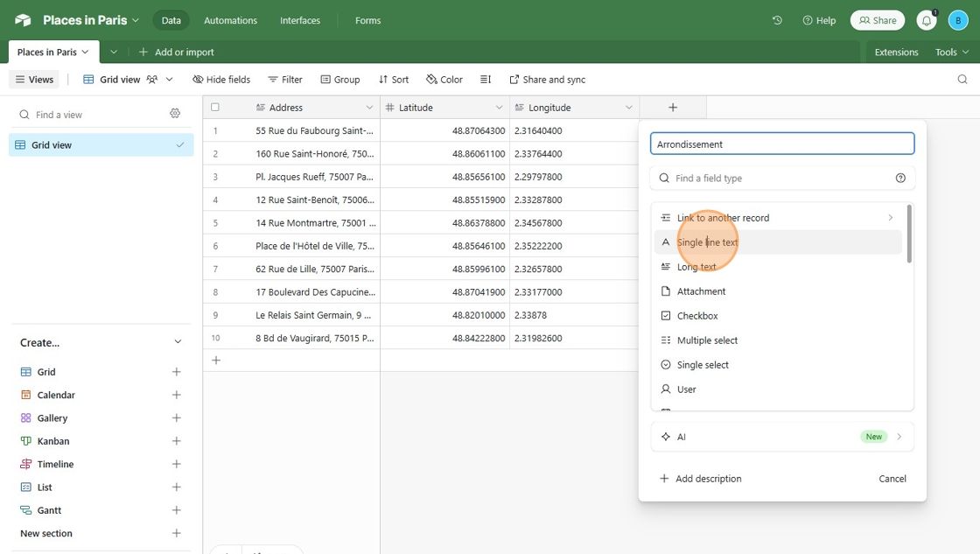Image resolution: width=980 pixels, height=554 pixels.
Task: Switch to the Automations tab
Action: point(230,20)
